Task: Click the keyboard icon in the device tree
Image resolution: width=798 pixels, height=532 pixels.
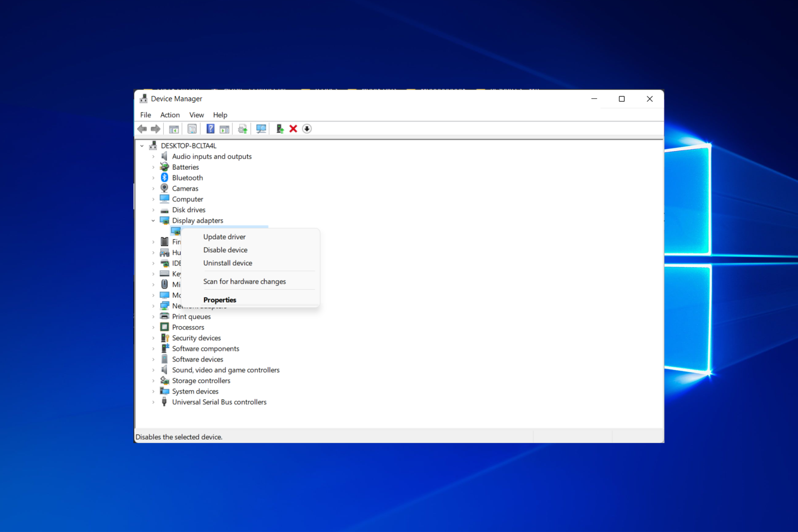Action: [x=165, y=273]
